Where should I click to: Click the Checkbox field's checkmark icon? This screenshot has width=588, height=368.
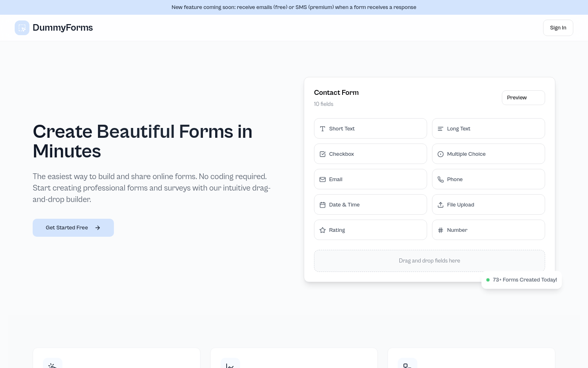323,154
